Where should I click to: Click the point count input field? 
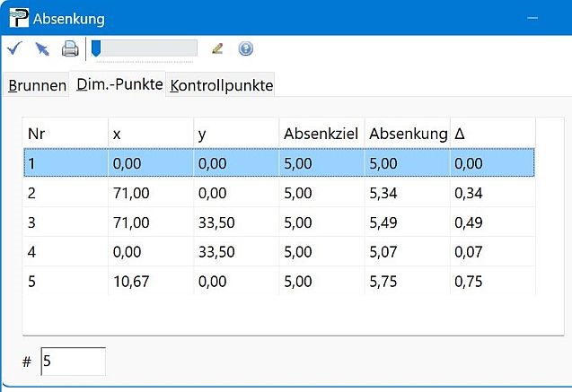coord(73,361)
